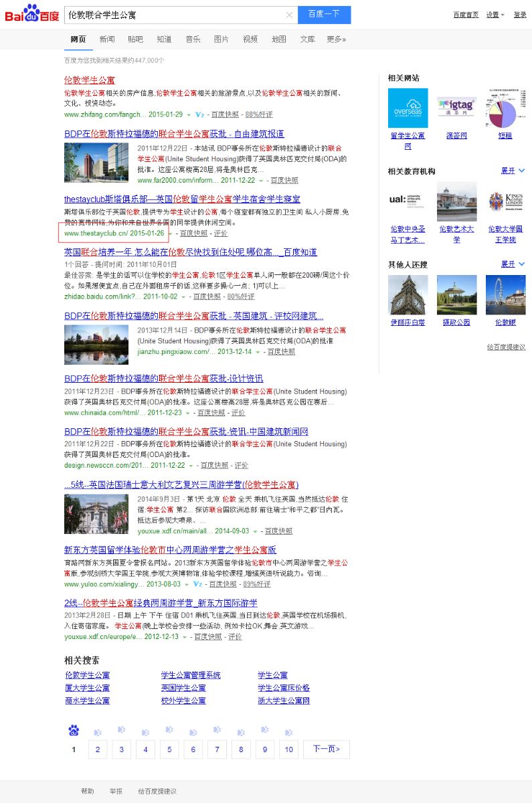Click 评价 link for thestayclub result

click(221, 234)
